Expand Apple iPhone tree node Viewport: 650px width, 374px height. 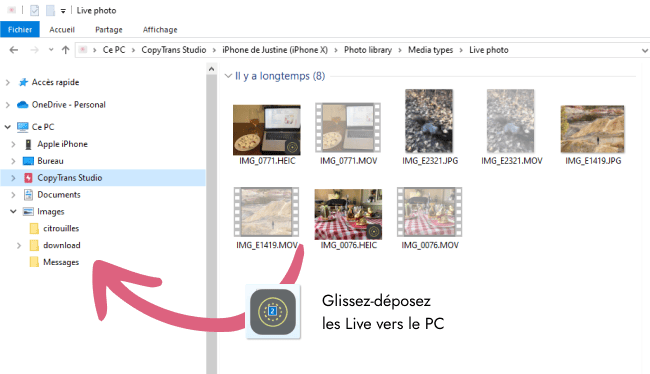pos(13,144)
